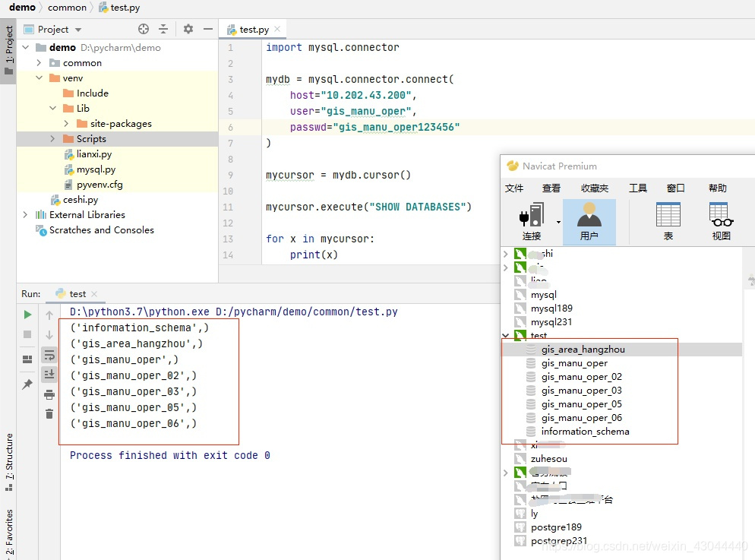755x560 pixels.
Task: Click the down arrow in Run toolbar
Action: 49,334
